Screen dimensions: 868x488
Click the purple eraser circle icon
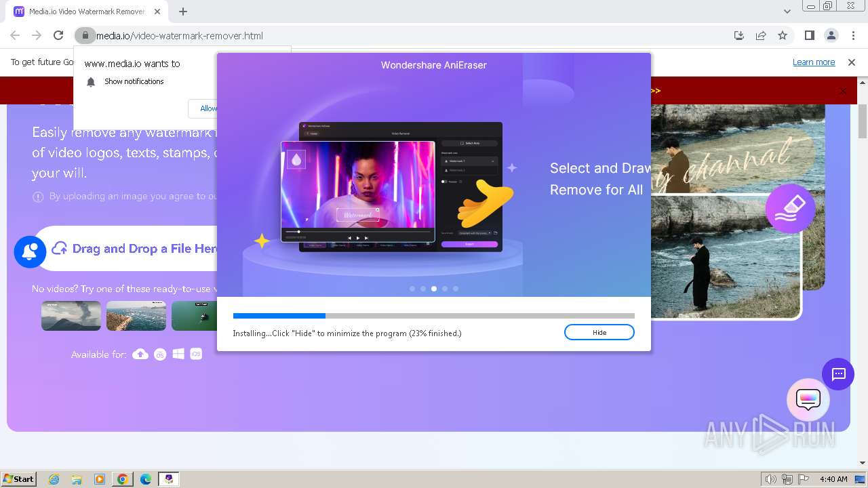tap(790, 209)
